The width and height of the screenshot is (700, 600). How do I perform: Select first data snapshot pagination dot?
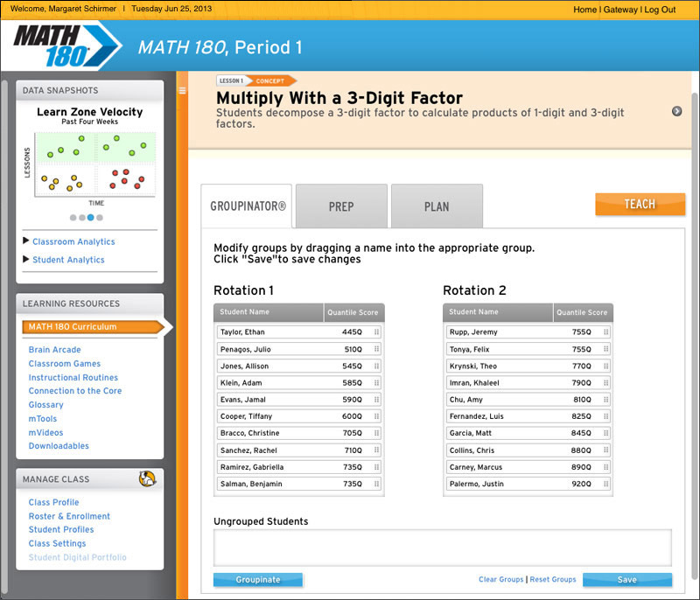[x=73, y=218]
